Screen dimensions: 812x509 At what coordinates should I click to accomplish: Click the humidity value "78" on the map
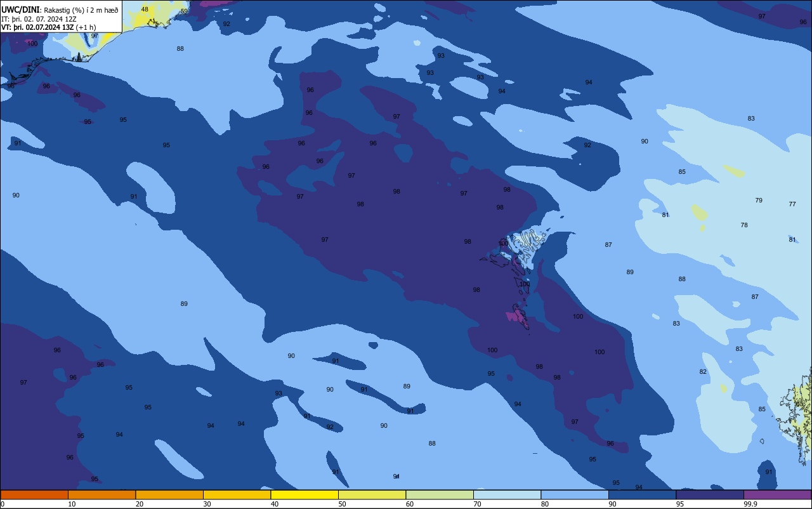pos(744,225)
